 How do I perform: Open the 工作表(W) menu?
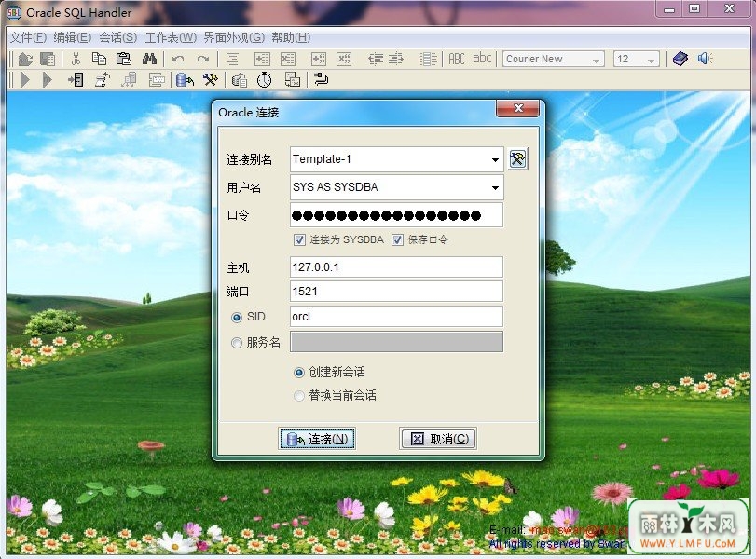pyautogui.click(x=171, y=37)
